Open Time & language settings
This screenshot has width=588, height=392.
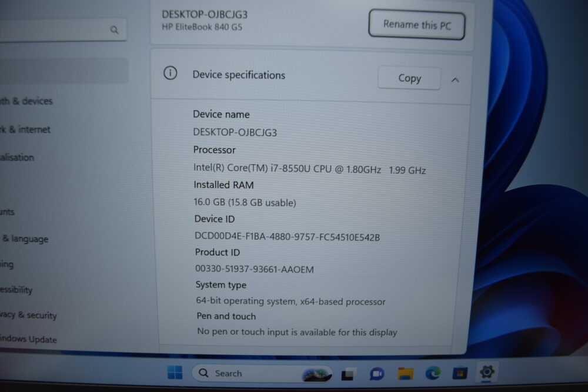pyautogui.click(x=25, y=239)
